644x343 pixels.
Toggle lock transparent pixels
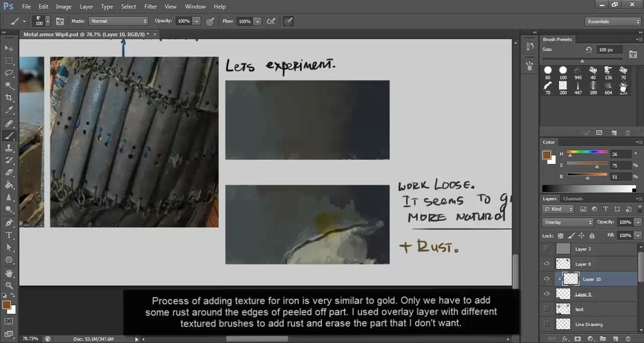(x=560, y=236)
